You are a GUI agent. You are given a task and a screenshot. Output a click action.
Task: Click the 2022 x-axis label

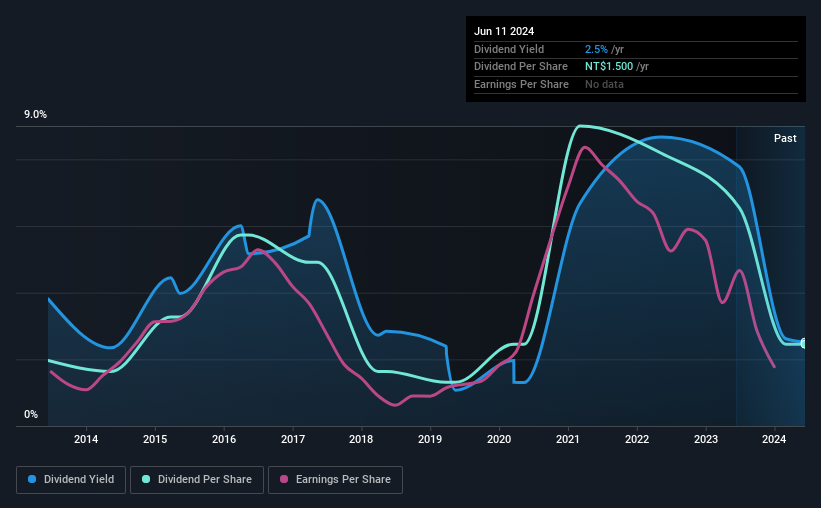point(637,439)
